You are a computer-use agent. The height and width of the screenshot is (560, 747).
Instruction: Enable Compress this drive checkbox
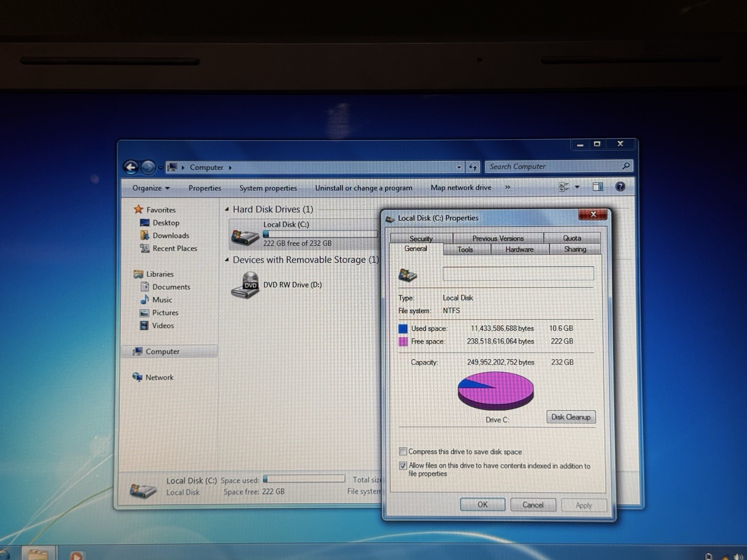403,451
